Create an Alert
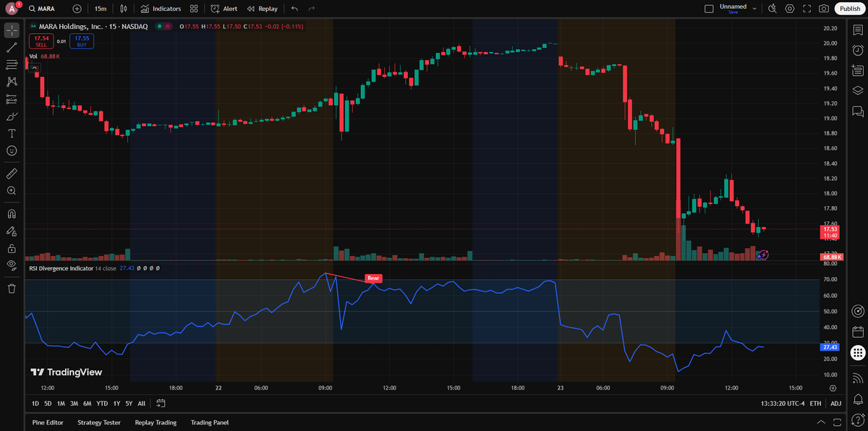The image size is (868, 431). (x=224, y=9)
